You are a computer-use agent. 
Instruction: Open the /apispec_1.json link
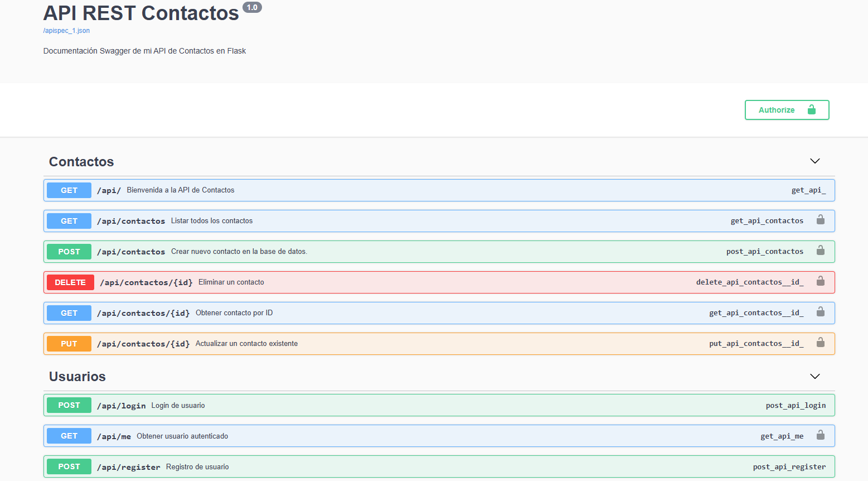click(x=66, y=31)
